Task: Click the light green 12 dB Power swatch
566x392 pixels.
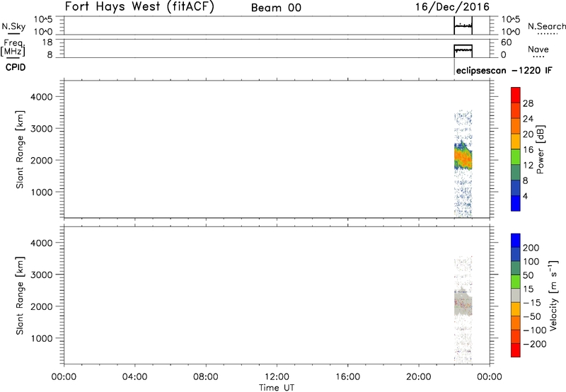Action: click(x=516, y=156)
